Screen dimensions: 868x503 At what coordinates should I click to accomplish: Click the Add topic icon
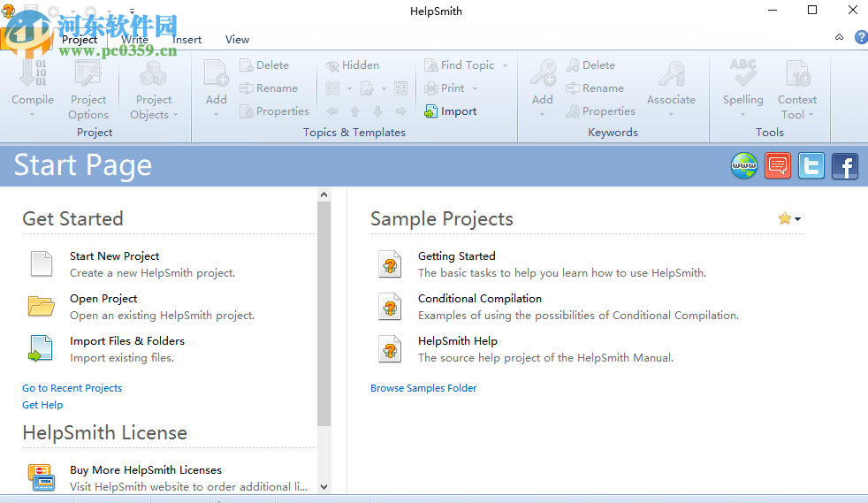tap(216, 73)
